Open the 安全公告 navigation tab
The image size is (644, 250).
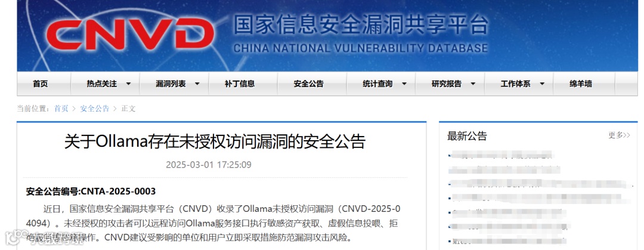pyautogui.click(x=308, y=84)
